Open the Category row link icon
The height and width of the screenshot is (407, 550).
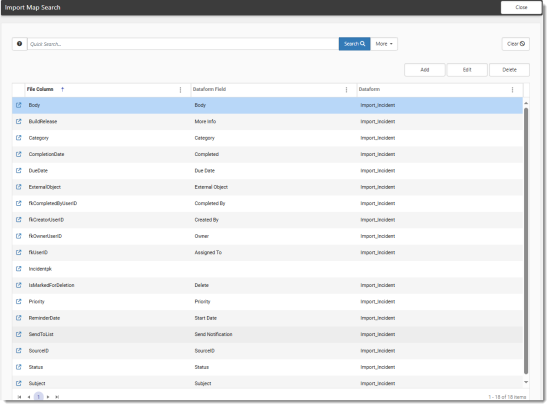click(x=19, y=138)
